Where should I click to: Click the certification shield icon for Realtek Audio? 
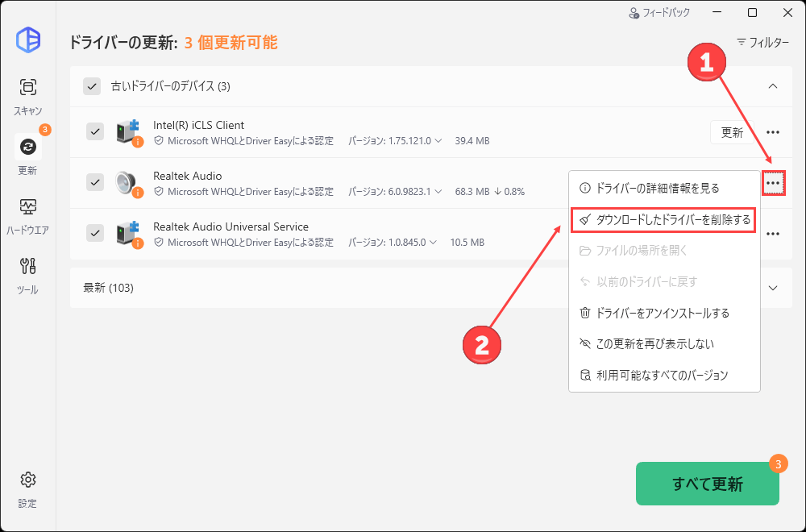(x=159, y=191)
